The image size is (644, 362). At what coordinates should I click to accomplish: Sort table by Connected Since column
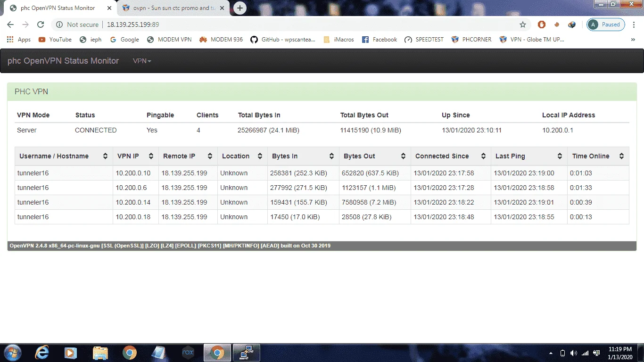[451, 156]
